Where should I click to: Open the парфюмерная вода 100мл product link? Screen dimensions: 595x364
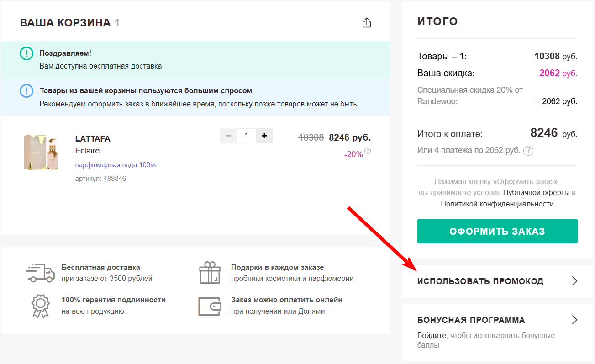coord(116,164)
